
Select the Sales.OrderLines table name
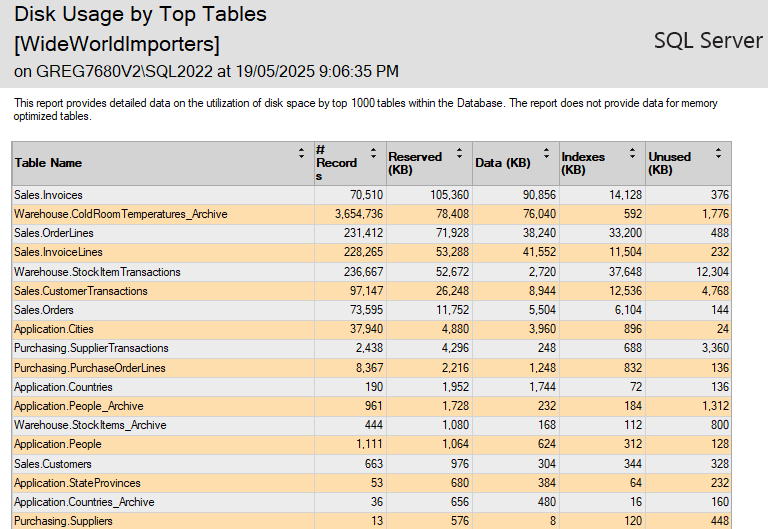[54, 233]
